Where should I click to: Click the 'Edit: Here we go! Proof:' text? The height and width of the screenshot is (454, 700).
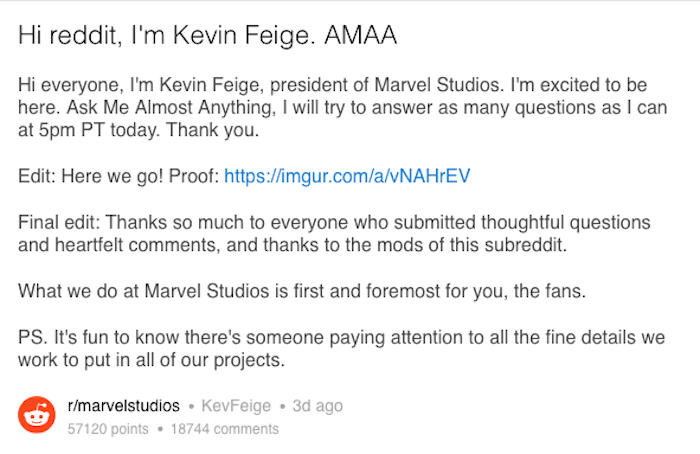[118, 177]
